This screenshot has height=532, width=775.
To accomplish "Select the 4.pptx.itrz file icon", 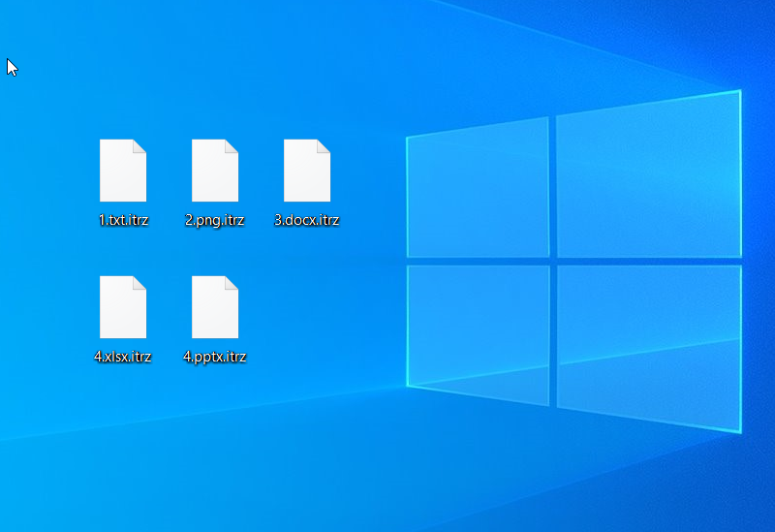I will [x=215, y=308].
